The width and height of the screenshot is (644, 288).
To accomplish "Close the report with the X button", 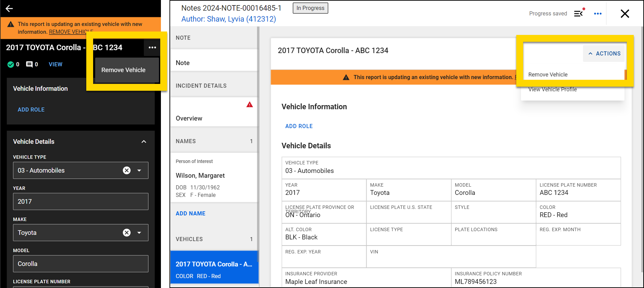I will pos(625,14).
